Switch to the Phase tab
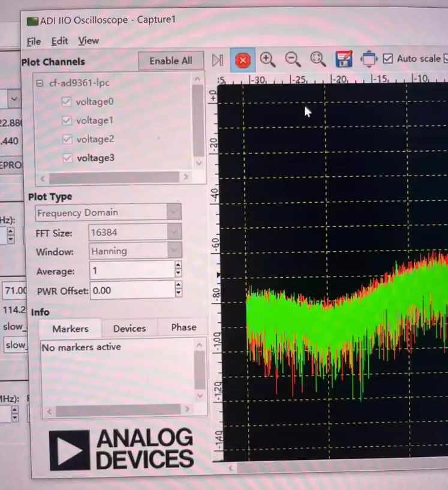448x490 pixels. click(184, 327)
